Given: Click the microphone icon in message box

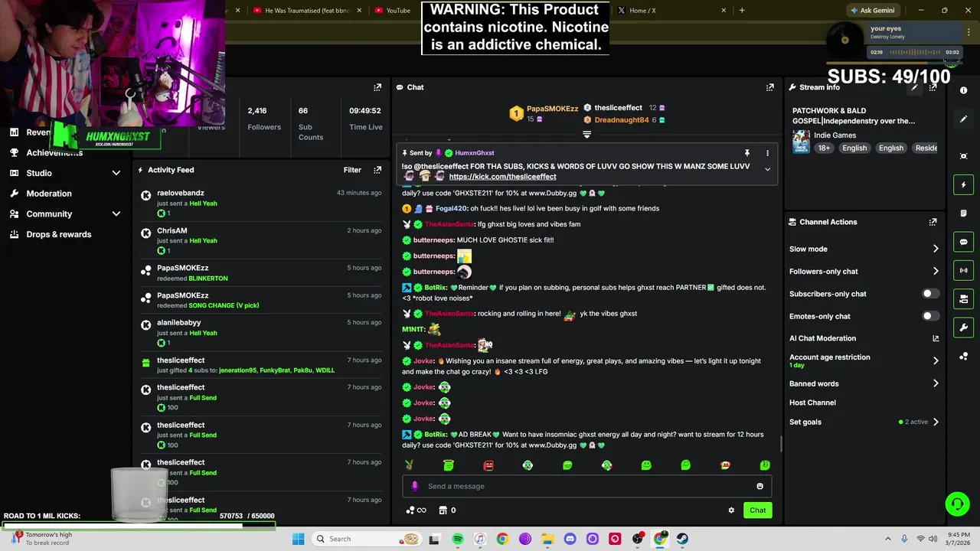Looking at the screenshot, I should point(415,486).
